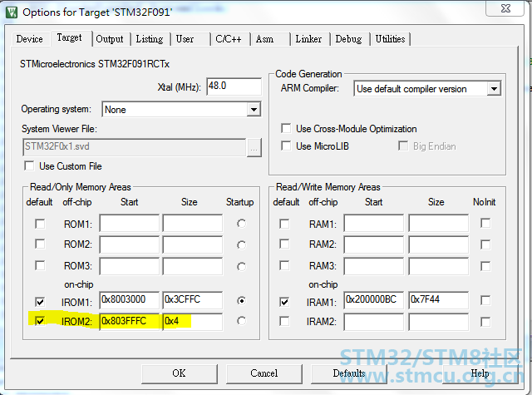Click the ROM1 Start field

click(x=130, y=223)
